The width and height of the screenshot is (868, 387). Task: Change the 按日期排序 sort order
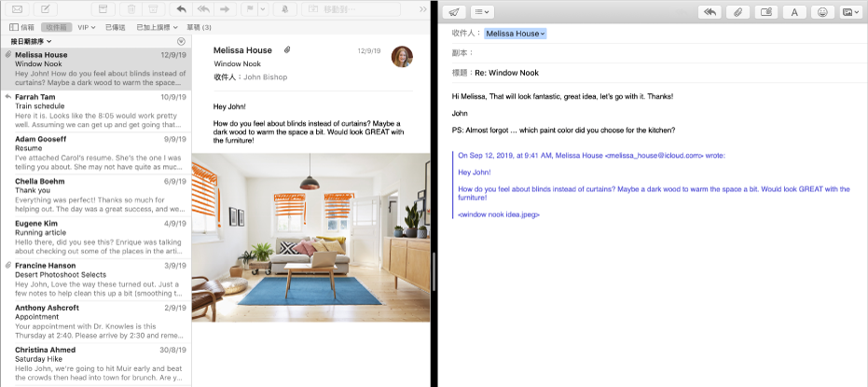click(x=31, y=42)
